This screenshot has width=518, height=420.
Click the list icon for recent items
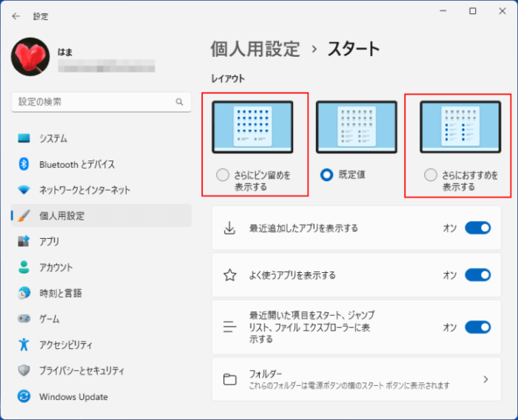(230, 327)
